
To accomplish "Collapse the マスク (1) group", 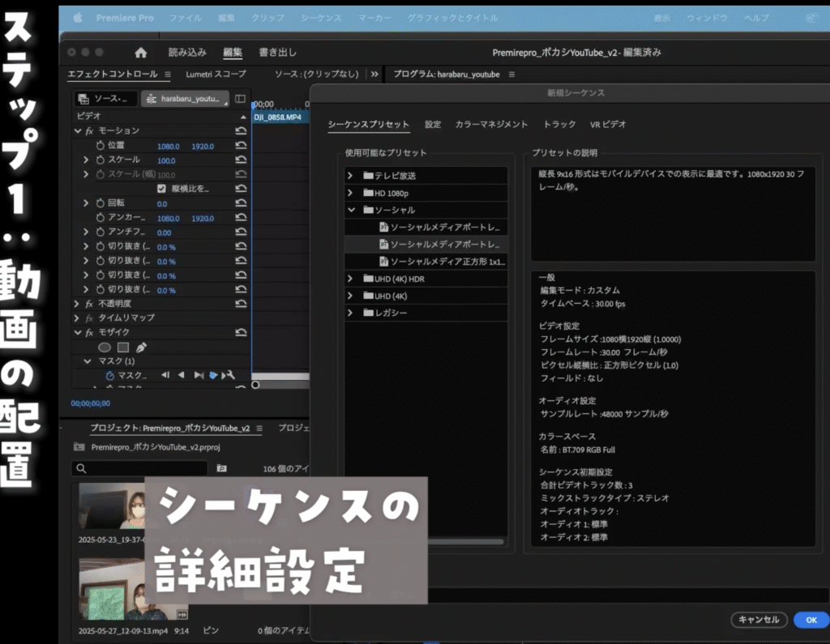I will [x=88, y=361].
